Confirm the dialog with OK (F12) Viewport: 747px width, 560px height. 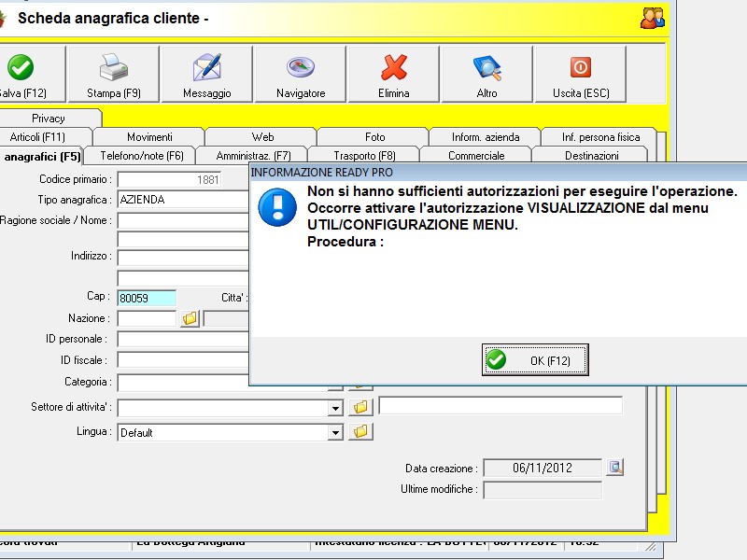click(x=535, y=360)
